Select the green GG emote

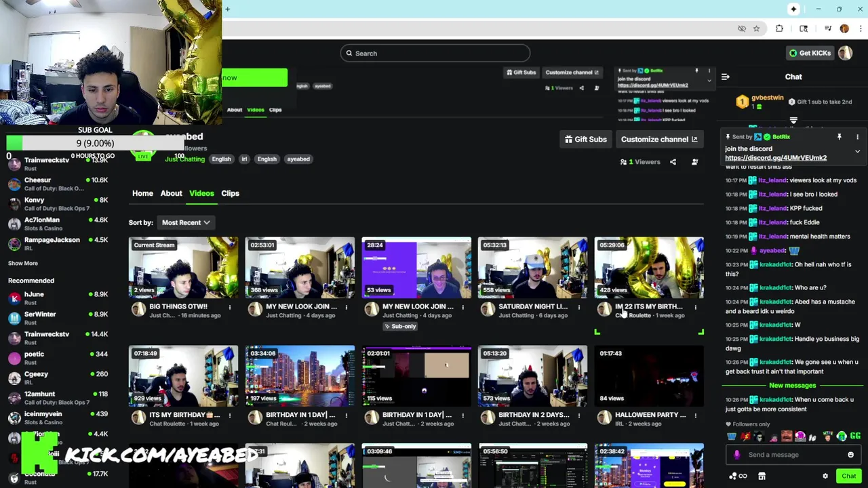point(855,436)
